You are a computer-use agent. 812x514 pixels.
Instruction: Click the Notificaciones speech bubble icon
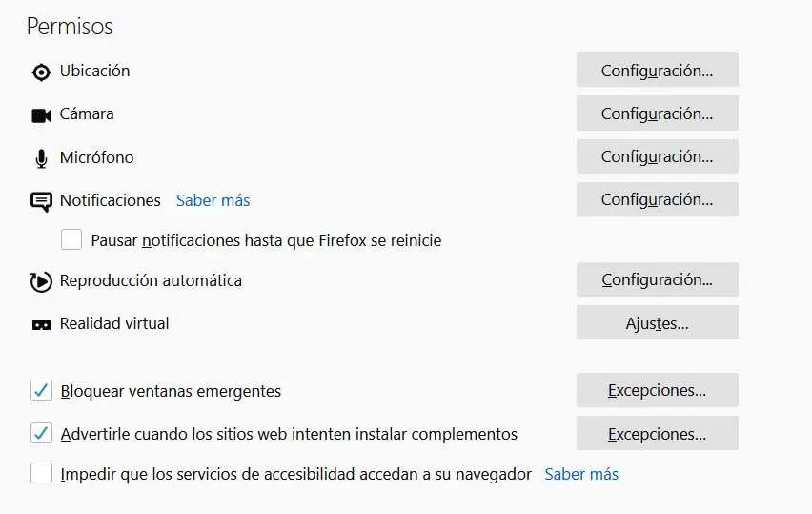click(41, 201)
